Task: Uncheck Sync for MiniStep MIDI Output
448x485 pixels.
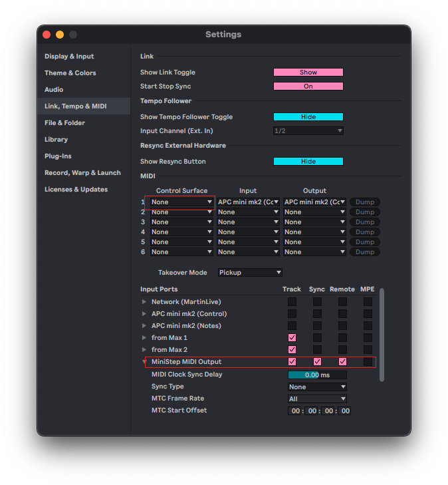Action: coord(317,362)
